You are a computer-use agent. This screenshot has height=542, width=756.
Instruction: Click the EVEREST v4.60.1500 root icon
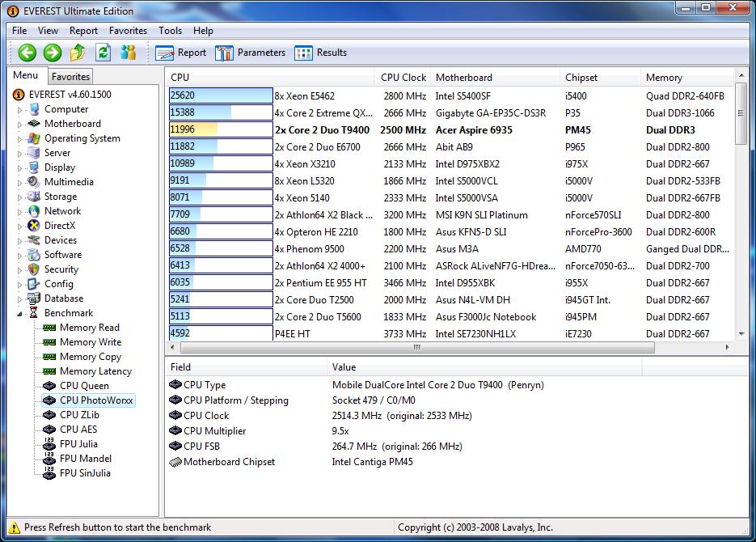[19, 95]
